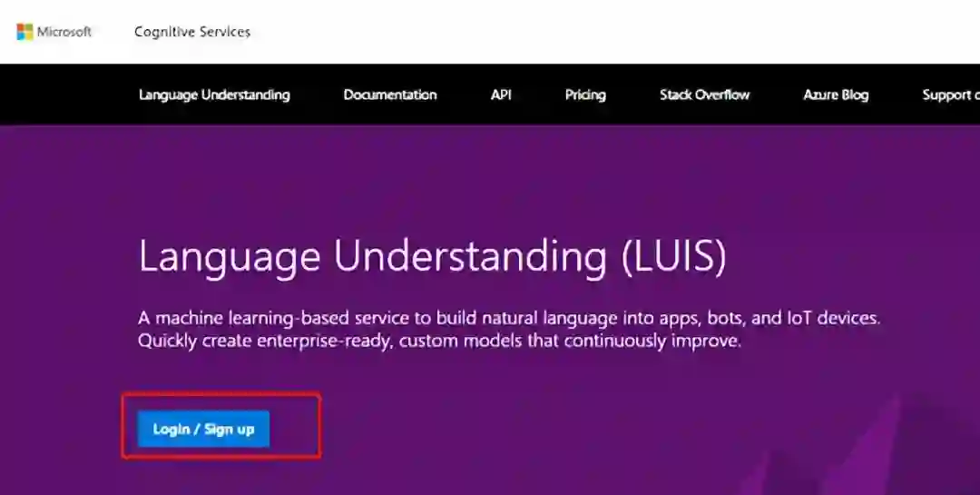
Task: Click the Language Understanding (LUIS) heading
Action: point(433,255)
